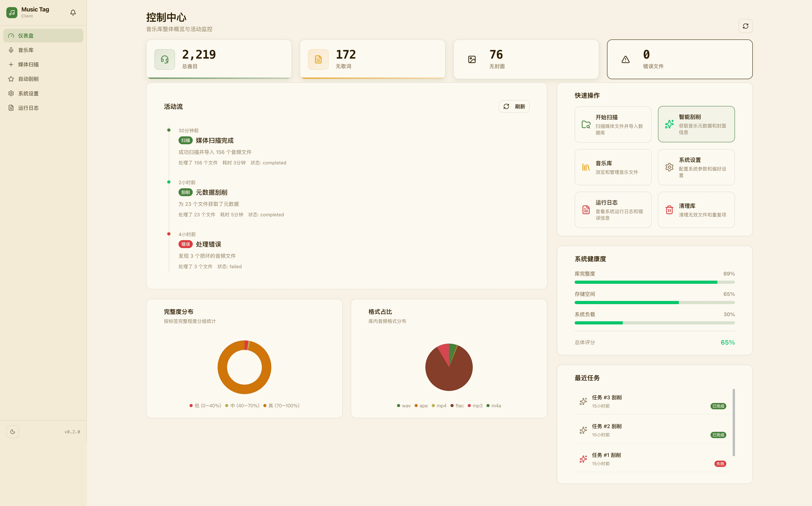Click the 无歌词 lyrics document icon

tap(318, 59)
